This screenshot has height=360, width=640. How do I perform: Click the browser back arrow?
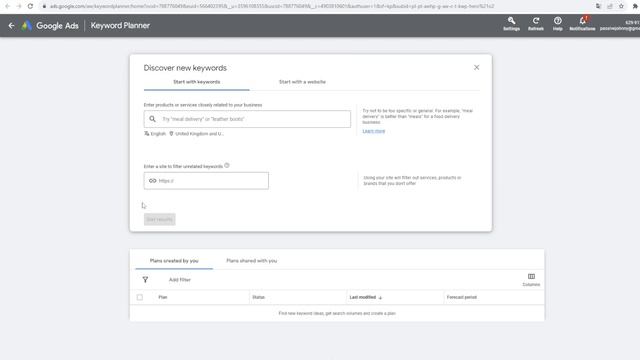coord(7,6)
